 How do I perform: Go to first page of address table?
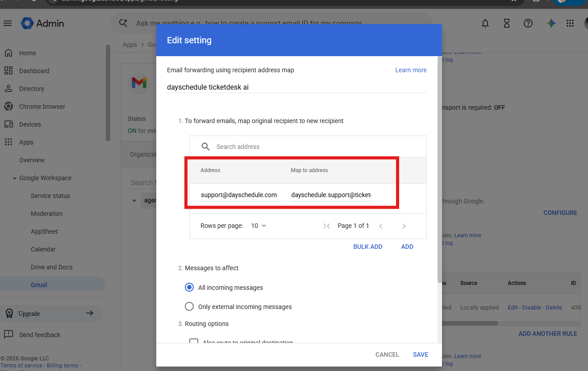point(327,226)
